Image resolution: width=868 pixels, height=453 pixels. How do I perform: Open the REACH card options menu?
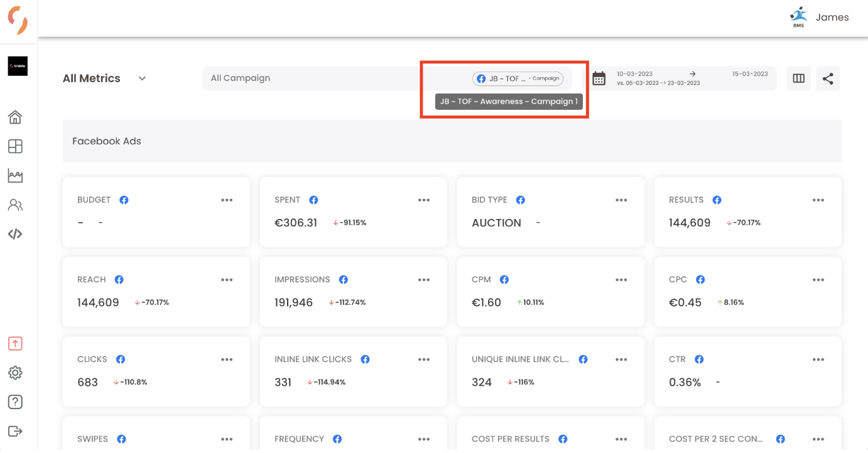coord(227,280)
